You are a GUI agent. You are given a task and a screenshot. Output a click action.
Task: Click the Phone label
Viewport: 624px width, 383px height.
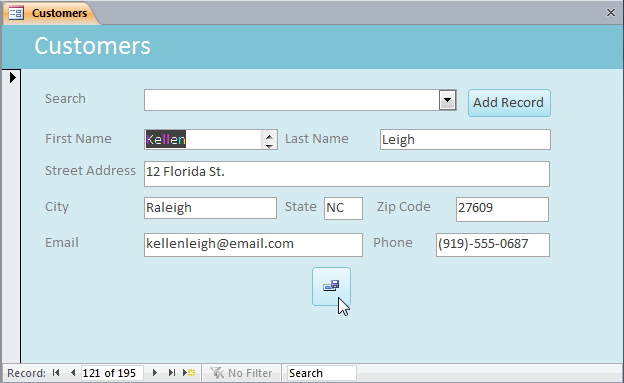coord(393,242)
